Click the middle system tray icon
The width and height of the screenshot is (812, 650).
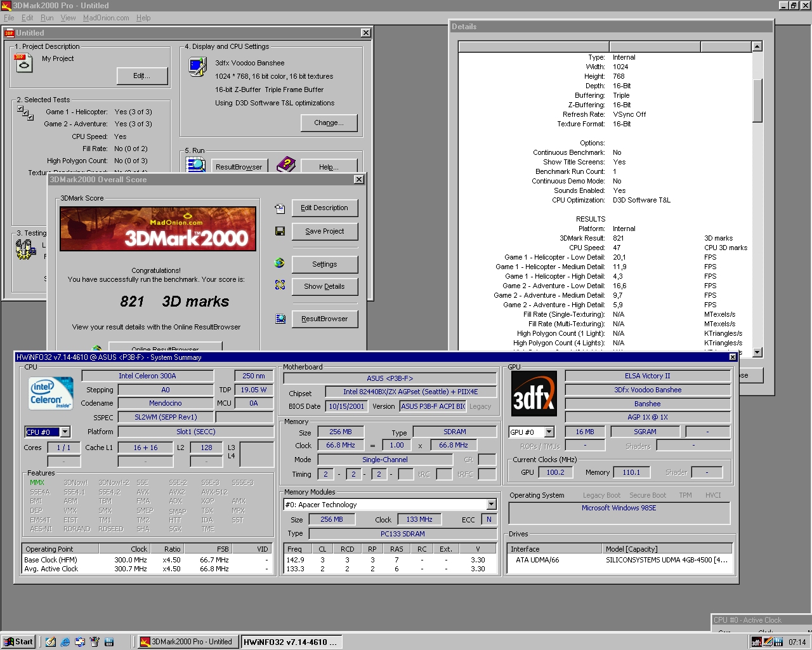[x=768, y=642]
